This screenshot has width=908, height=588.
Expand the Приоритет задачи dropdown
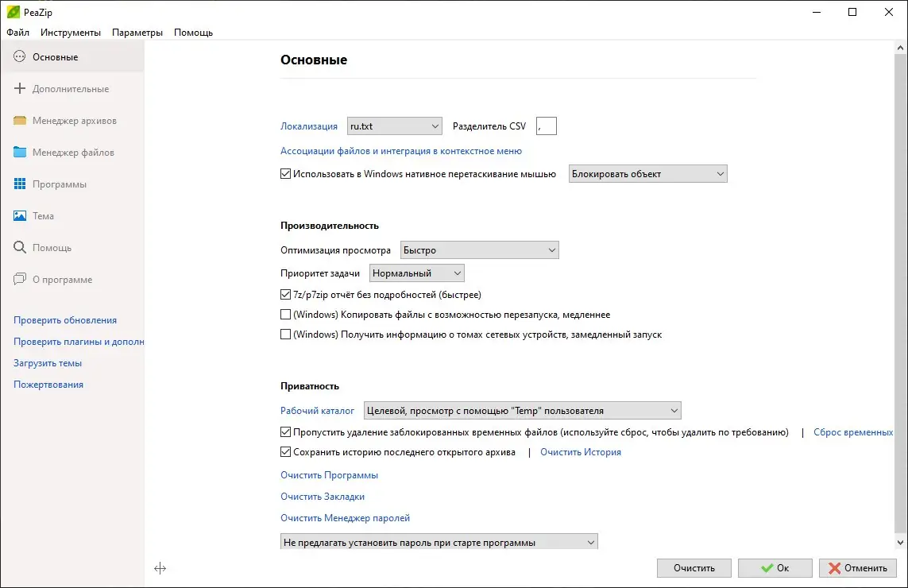417,273
